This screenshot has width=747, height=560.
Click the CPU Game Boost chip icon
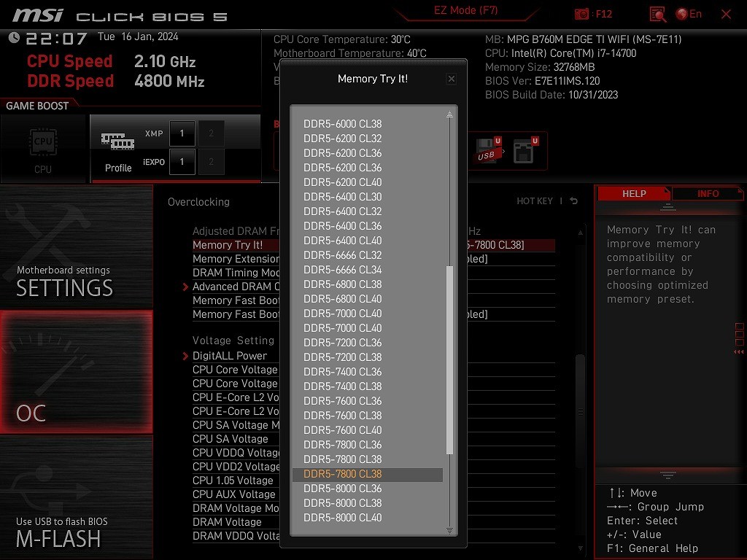(x=43, y=141)
